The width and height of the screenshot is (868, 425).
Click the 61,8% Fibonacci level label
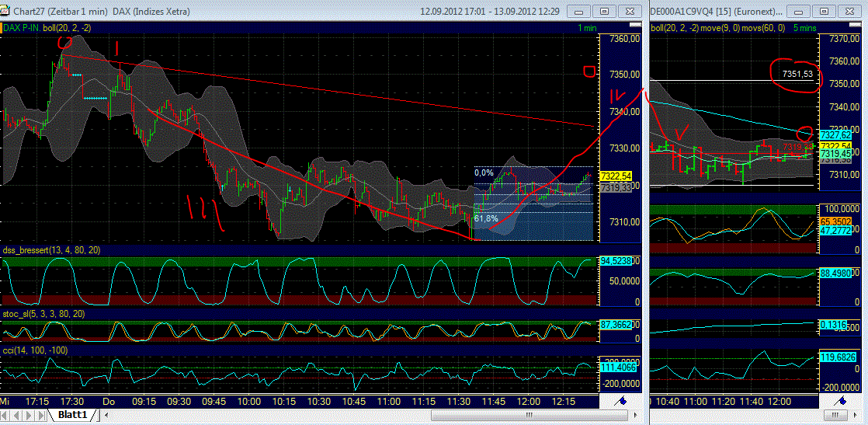(485, 218)
